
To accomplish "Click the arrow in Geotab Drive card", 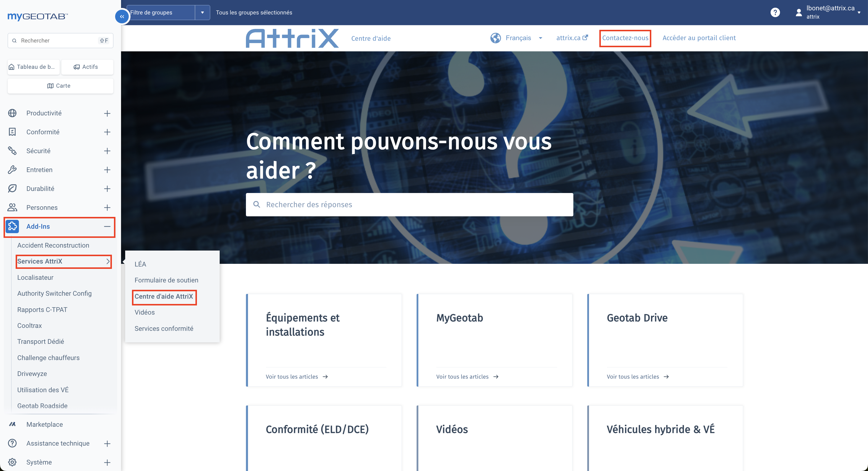I will click(666, 377).
